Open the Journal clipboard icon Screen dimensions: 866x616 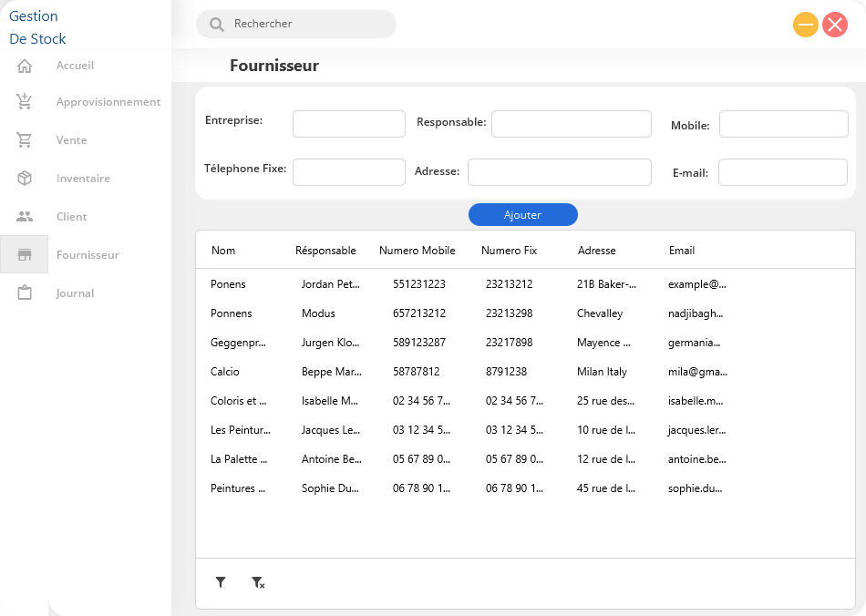[x=25, y=293]
